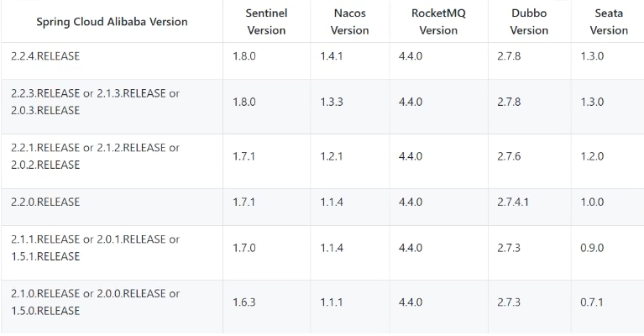This screenshot has height=336, width=644.
Task: Click the Sentinel Version column header
Action: click(265, 22)
